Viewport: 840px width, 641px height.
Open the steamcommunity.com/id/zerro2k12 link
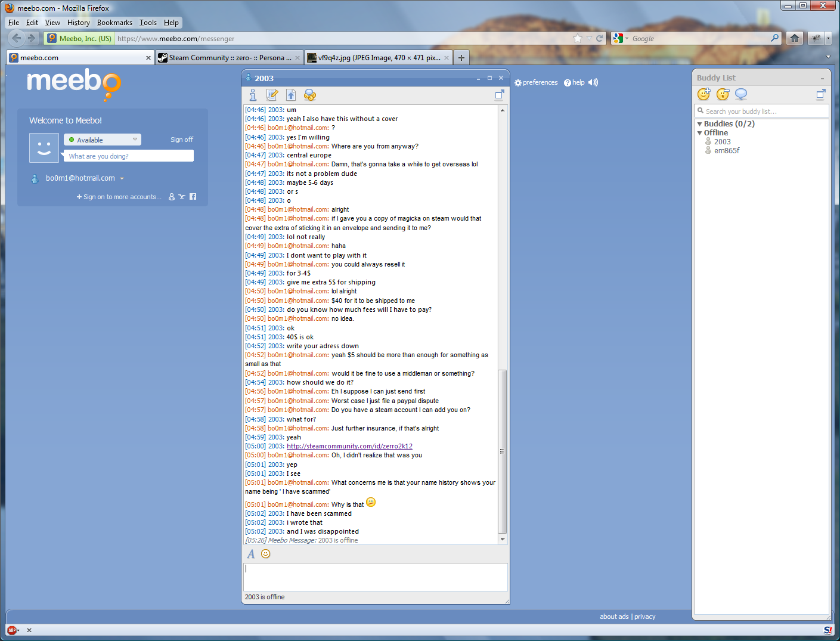tap(349, 446)
